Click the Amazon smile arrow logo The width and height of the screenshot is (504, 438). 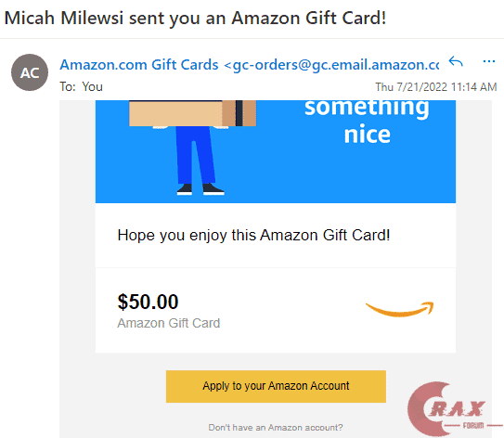coord(400,309)
